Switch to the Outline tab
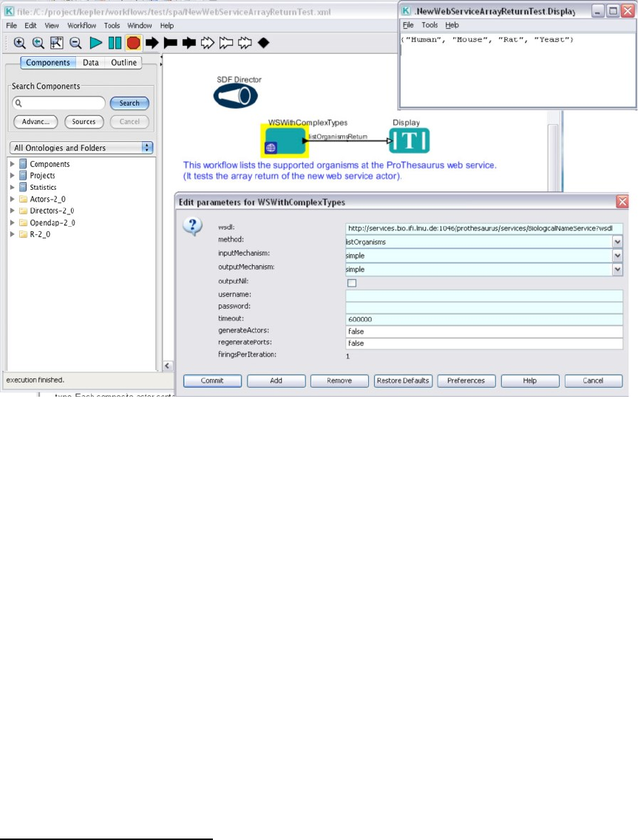This screenshot has height=840, width=638. pos(124,63)
